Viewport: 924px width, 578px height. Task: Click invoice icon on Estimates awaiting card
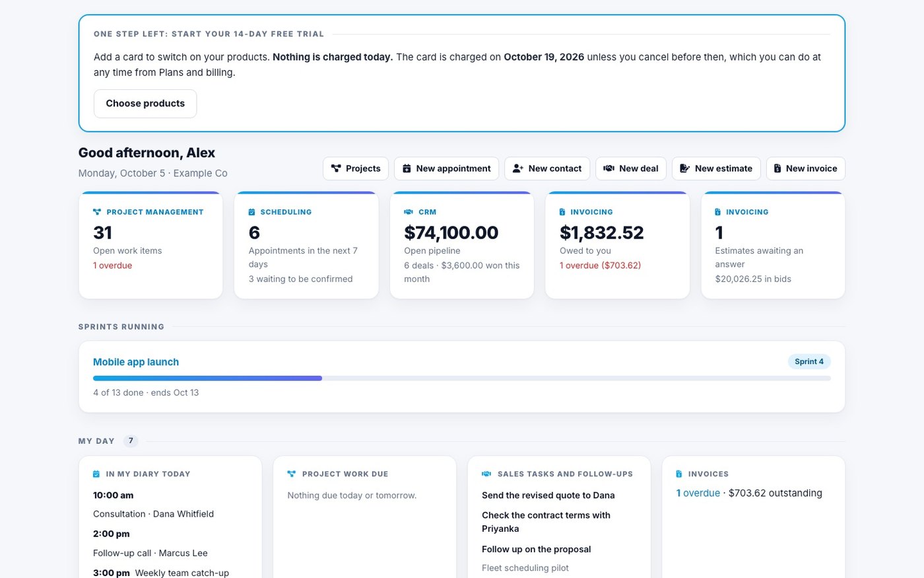point(718,212)
